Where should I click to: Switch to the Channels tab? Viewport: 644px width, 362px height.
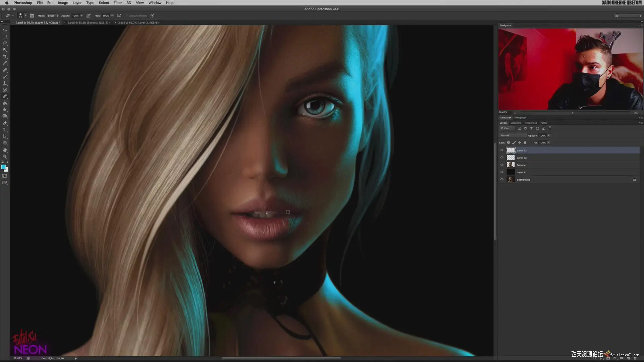[x=516, y=123]
